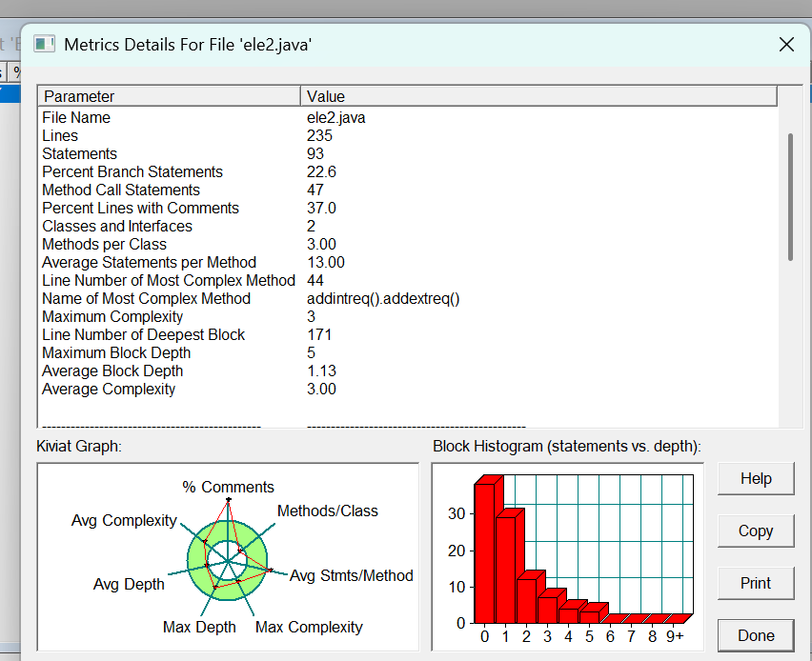
Task: Click the Methods/Class Kiviat label
Action: click(x=327, y=511)
